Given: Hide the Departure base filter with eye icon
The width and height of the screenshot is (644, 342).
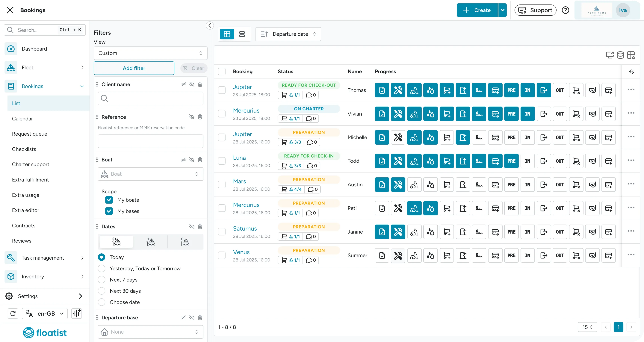Looking at the screenshot, I should click(x=192, y=317).
